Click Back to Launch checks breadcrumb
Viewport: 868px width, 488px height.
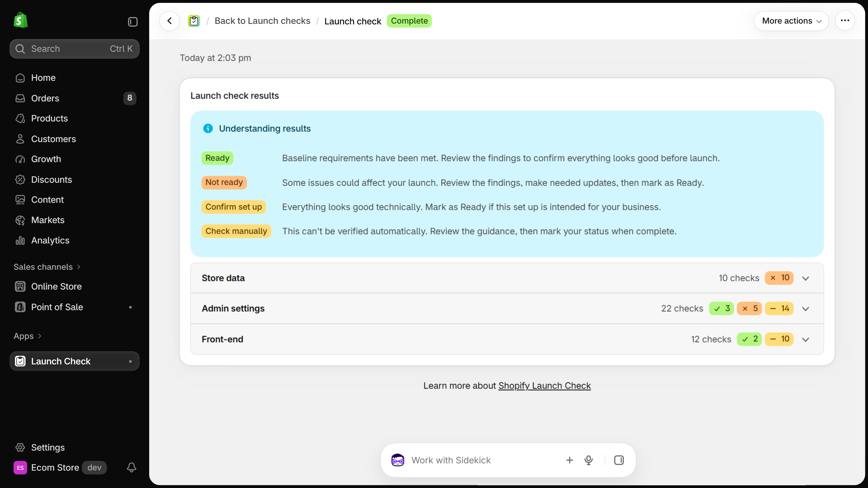click(x=263, y=21)
